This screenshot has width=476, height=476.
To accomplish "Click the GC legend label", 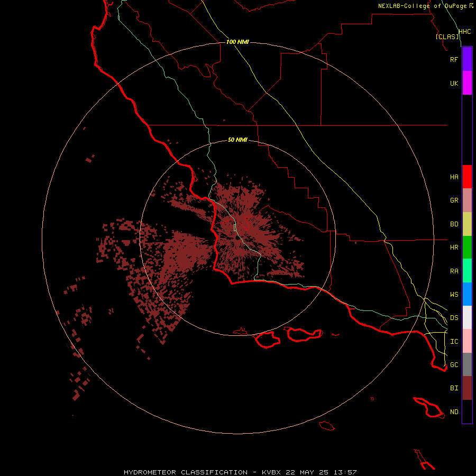I will (x=454, y=365).
